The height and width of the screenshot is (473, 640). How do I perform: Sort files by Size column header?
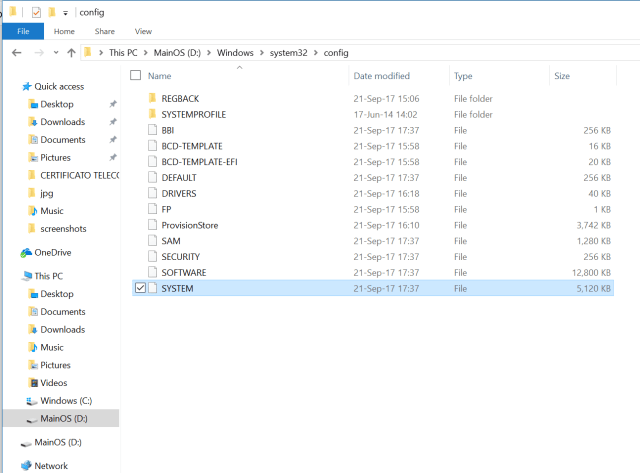tap(562, 75)
